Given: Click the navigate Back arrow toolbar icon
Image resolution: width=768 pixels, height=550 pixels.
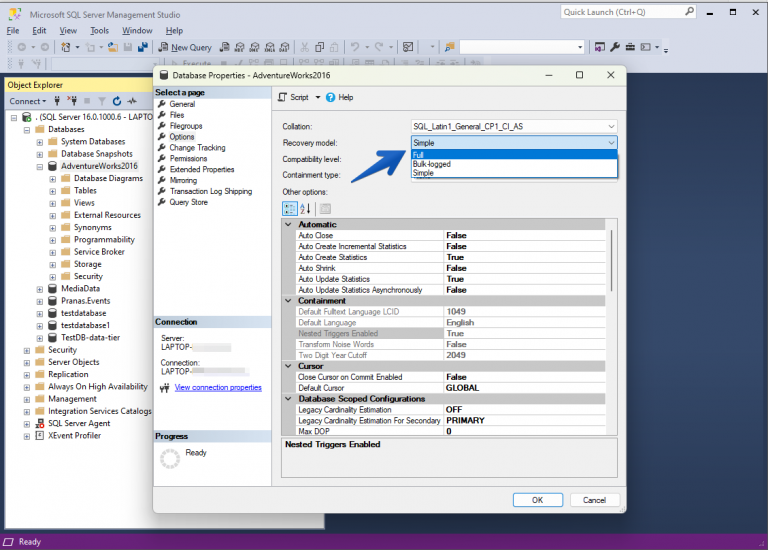Looking at the screenshot, I should point(22,47).
